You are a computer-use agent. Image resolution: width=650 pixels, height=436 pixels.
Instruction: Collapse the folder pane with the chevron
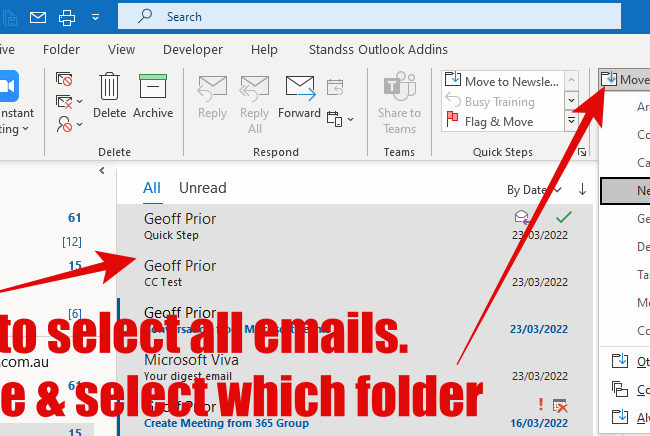pos(101,171)
